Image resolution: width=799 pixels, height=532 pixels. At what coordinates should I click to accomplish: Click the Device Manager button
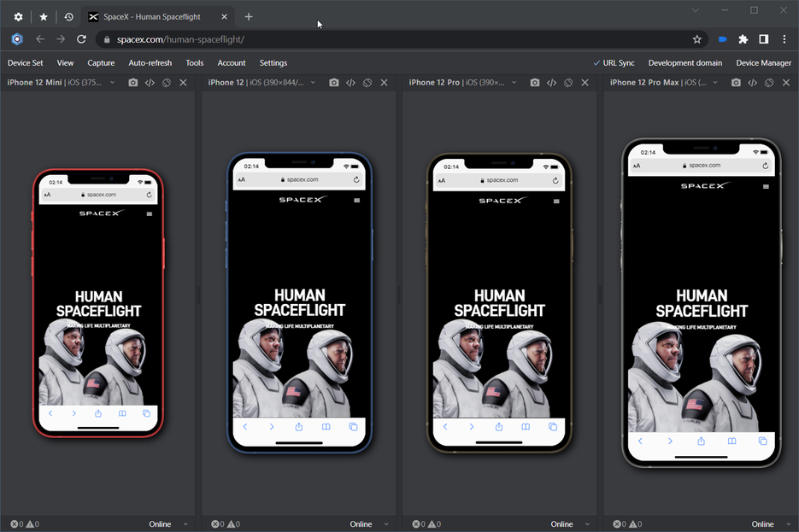763,63
